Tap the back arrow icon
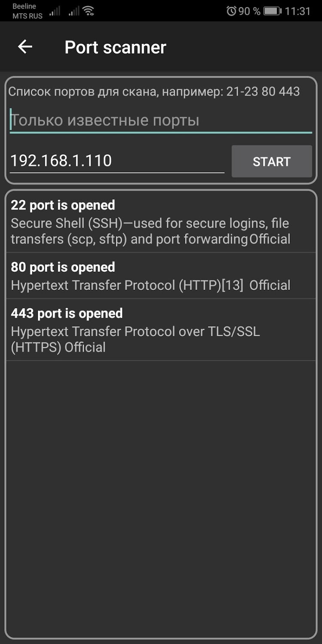The image size is (322, 644). tap(25, 47)
